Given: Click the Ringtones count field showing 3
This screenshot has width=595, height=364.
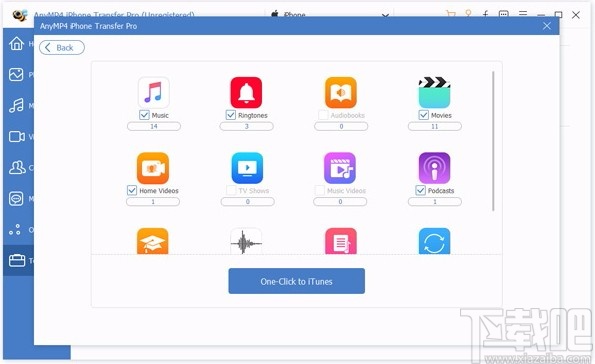Looking at the screenshot, I should 246,126.
